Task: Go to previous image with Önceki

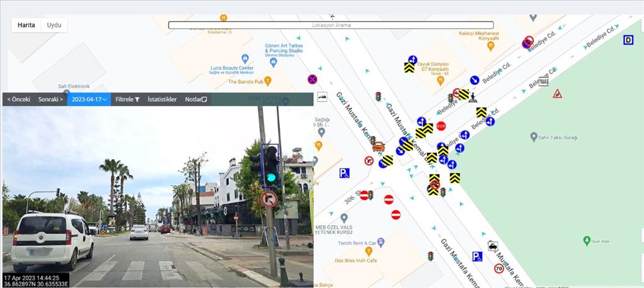Action: tap(18, 99)
